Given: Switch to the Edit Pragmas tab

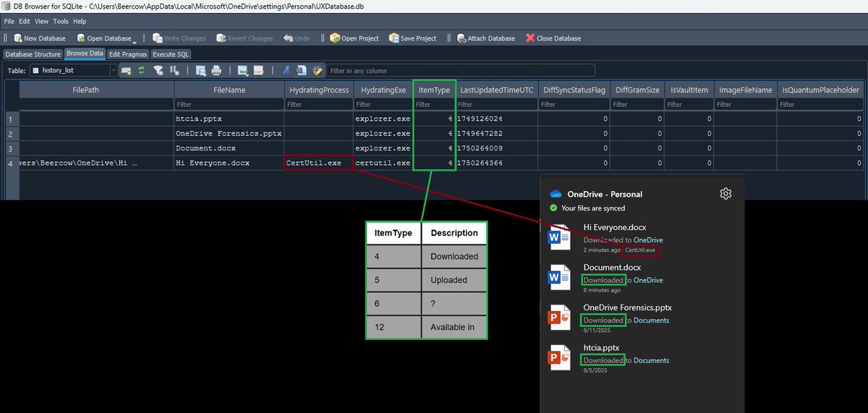Looking at the screenshot, I should [x=128, y=54].
